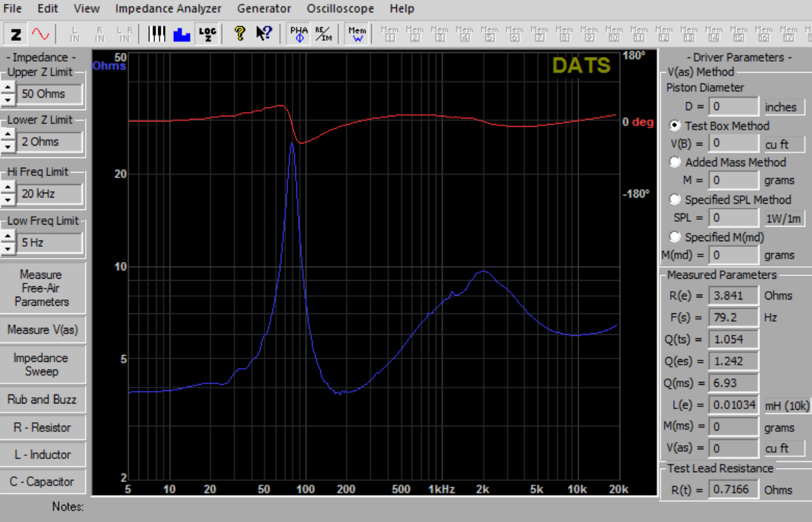Open the Edit menu
812x522 pixels.
point(48,9)
